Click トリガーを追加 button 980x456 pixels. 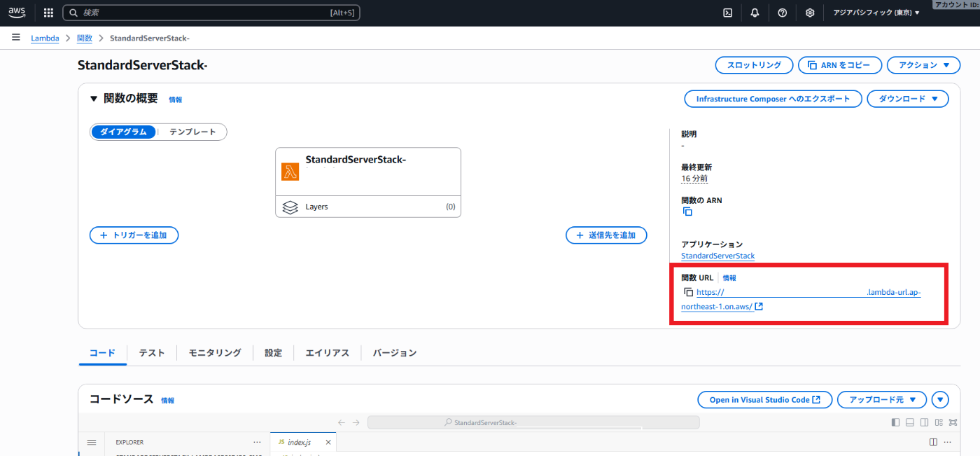(134, 235)
